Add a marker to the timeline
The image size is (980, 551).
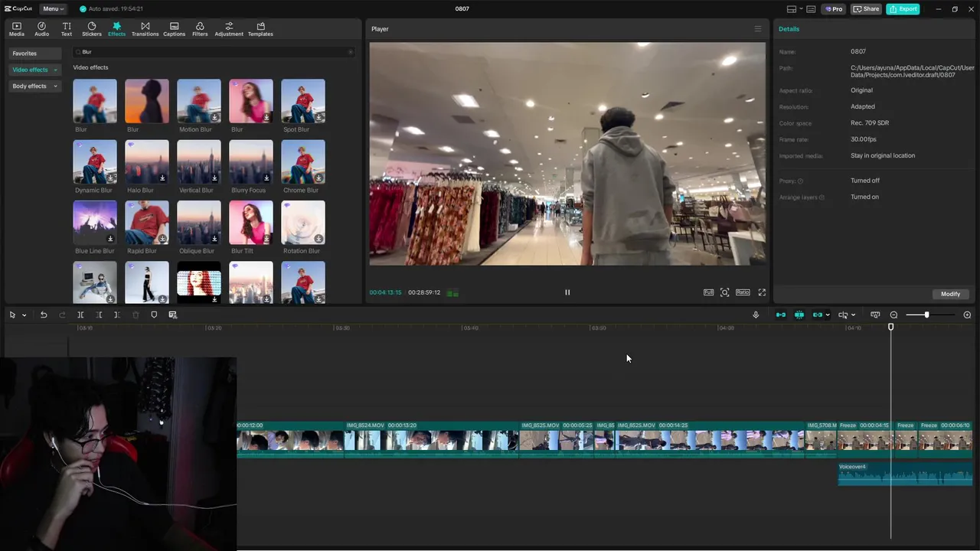154,315
